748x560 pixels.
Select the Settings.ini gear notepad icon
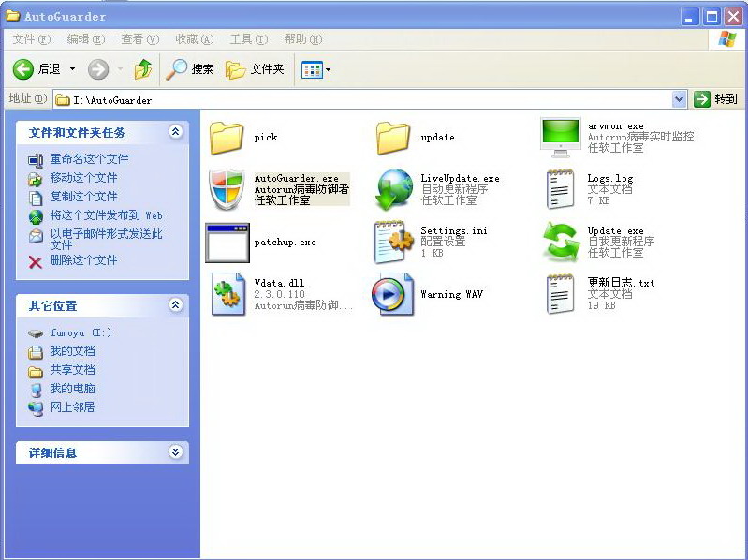[x=393, y=242]
